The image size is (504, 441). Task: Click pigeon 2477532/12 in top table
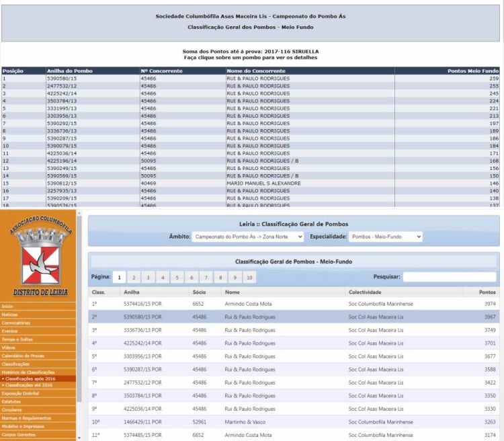62,86
